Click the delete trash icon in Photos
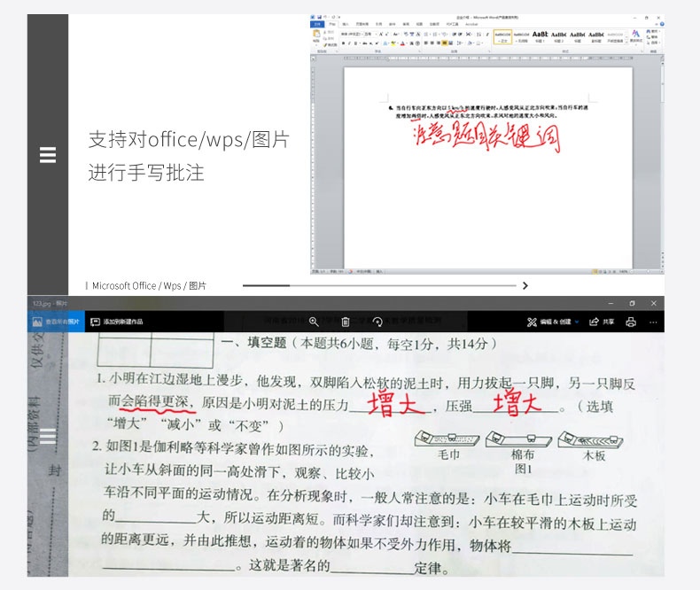Screen dimensions: 700x590 coord(345,322)
